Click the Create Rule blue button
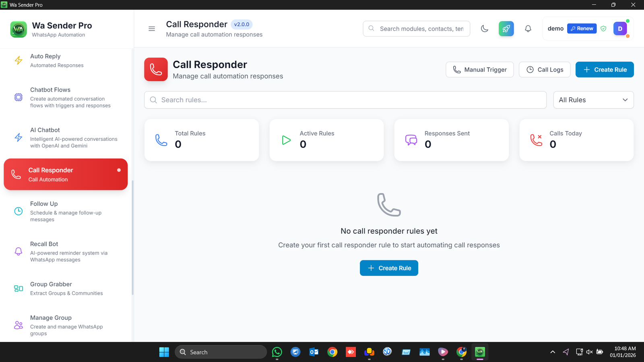Viewport: 644px width, 362px height. [604, 70]
